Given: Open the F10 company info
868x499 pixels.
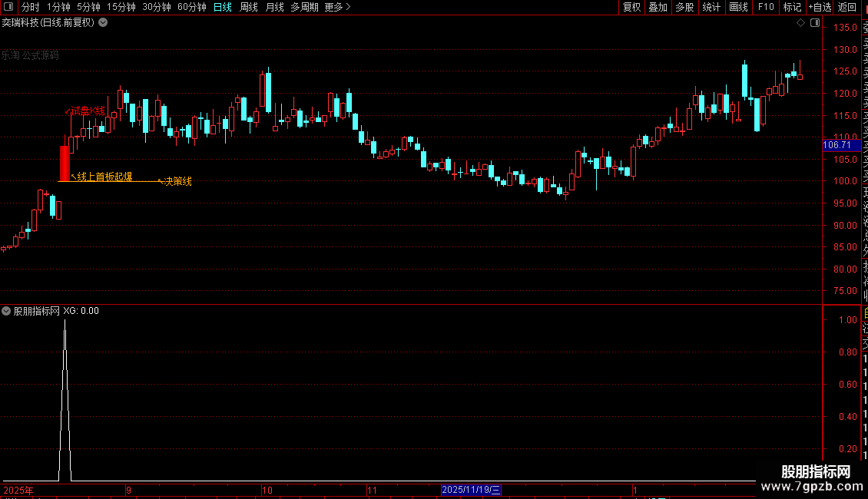Looking at the screenshot, I should 766,7.
